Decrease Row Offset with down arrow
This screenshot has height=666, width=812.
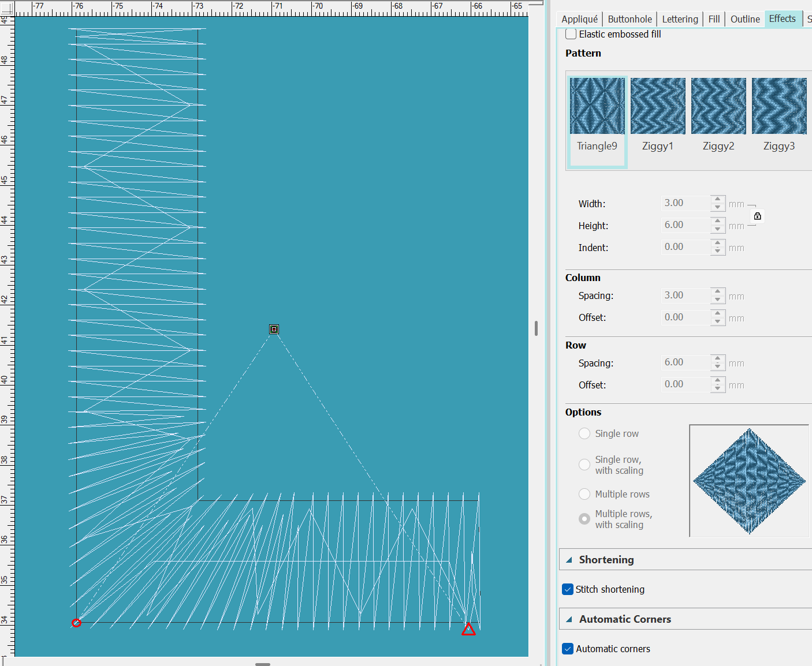(x=718, y=388)
